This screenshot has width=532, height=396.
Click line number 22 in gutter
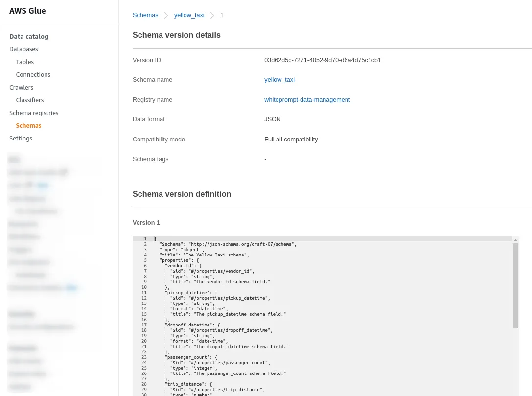pyautogui.click(x=144, y=352)
